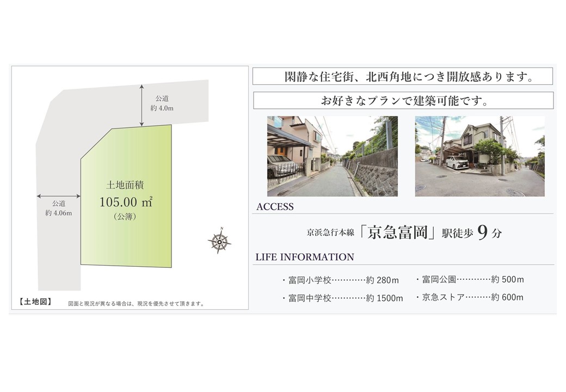Click the お好きなプランで建築可能です box
The image size is (566, 392).
403,101
